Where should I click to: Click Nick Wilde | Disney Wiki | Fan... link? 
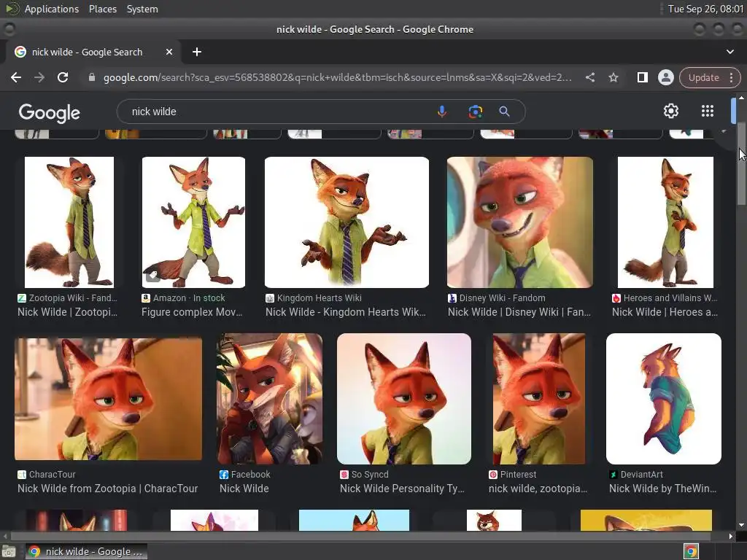tap(519, 312)
